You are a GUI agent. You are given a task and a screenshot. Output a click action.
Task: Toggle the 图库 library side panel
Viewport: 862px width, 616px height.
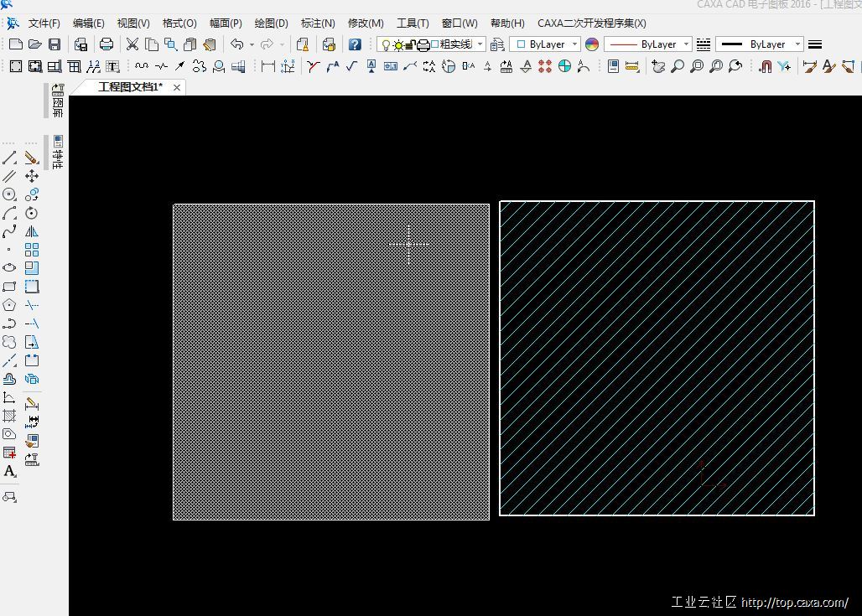tap(58, 101)
